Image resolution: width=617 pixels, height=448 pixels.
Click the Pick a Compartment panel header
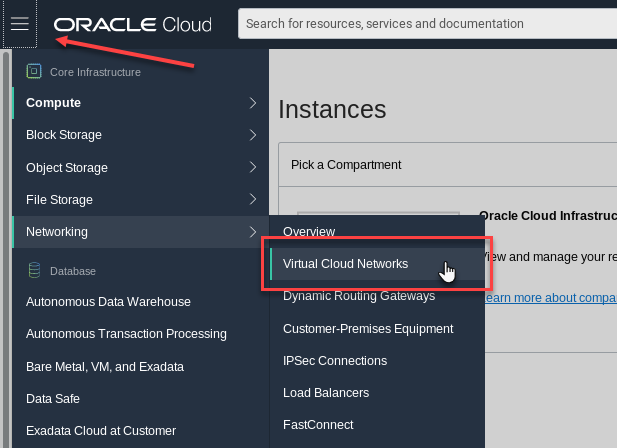coord(448,165)
